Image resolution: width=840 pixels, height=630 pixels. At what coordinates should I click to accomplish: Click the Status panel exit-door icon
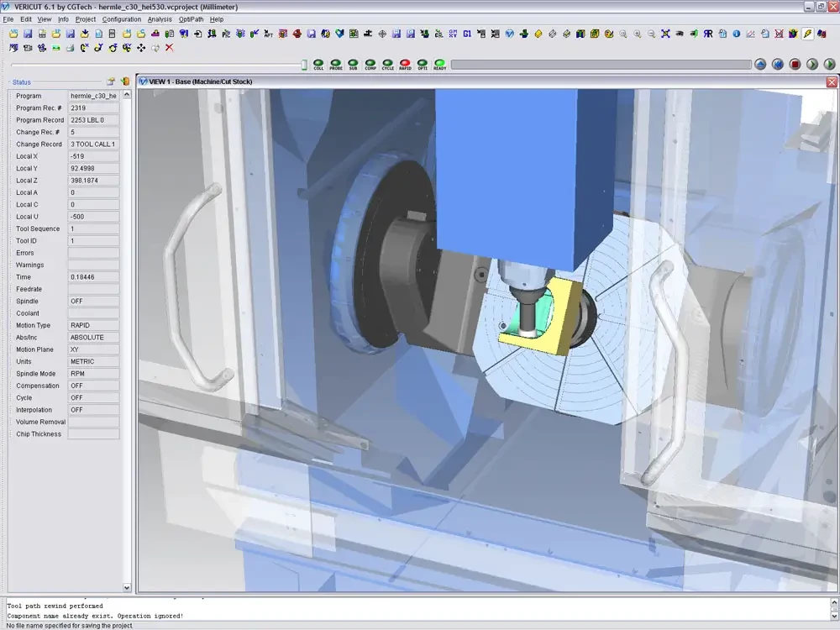point(124,81)
